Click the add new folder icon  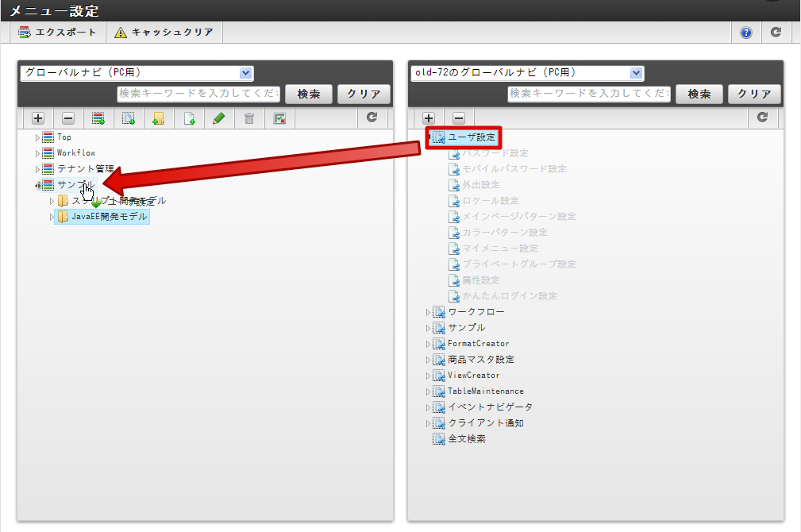158,118
